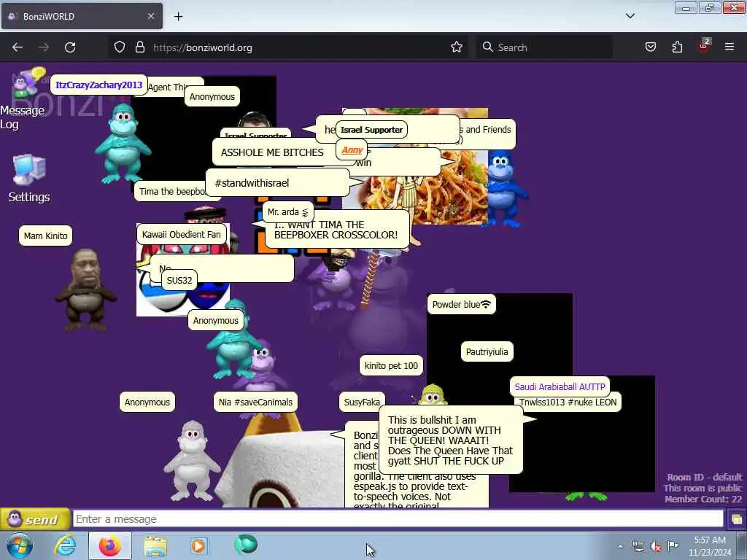The image size is (747, 560).
Task: Show hidden tray icons arrow
Action: [x=620, y=546]
